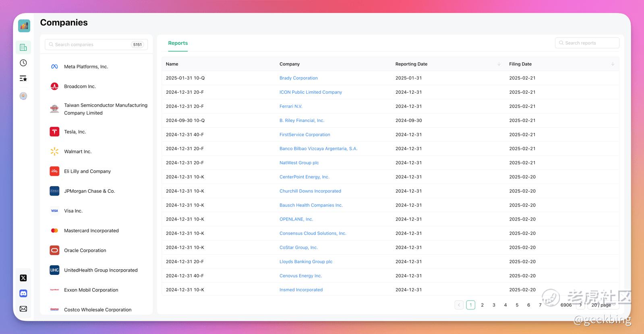
Task: Open the Discord link icon
Action: pos(23,293)
